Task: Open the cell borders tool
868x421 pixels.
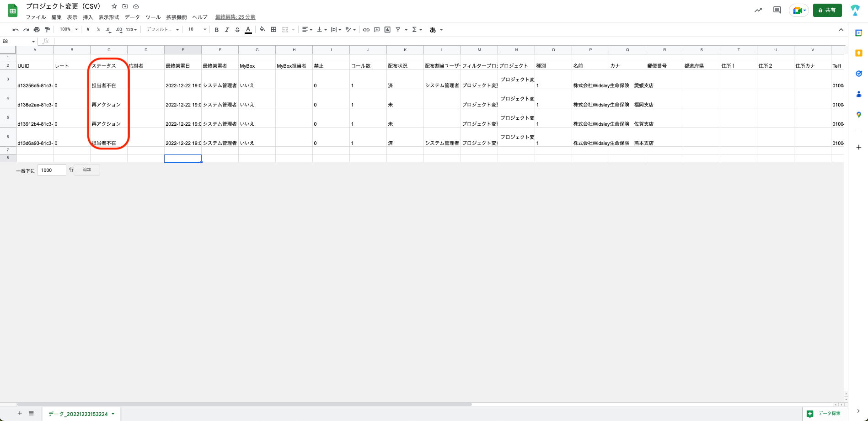Action: (x=273, y=30)
